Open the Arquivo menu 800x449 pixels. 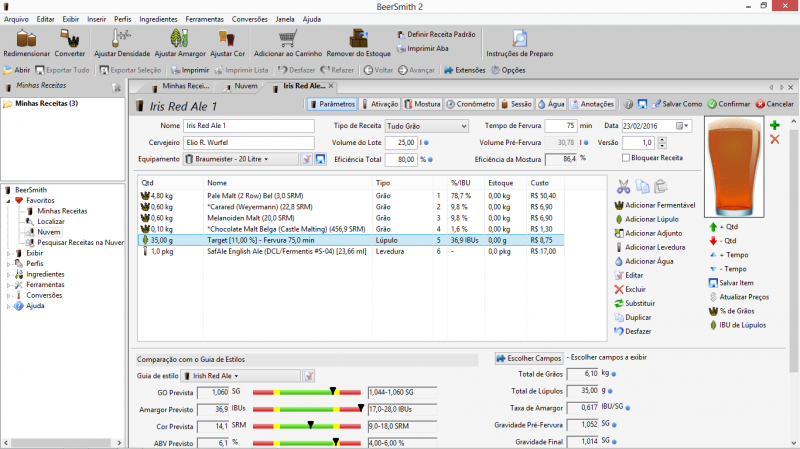(x=16, y=19)
